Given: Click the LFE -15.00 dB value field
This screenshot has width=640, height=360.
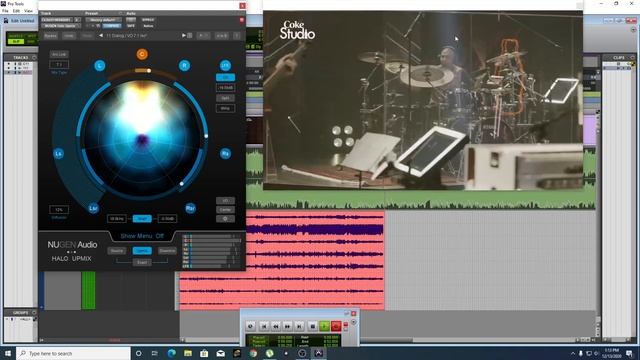Looking at the screenshot, I should 225,88.
